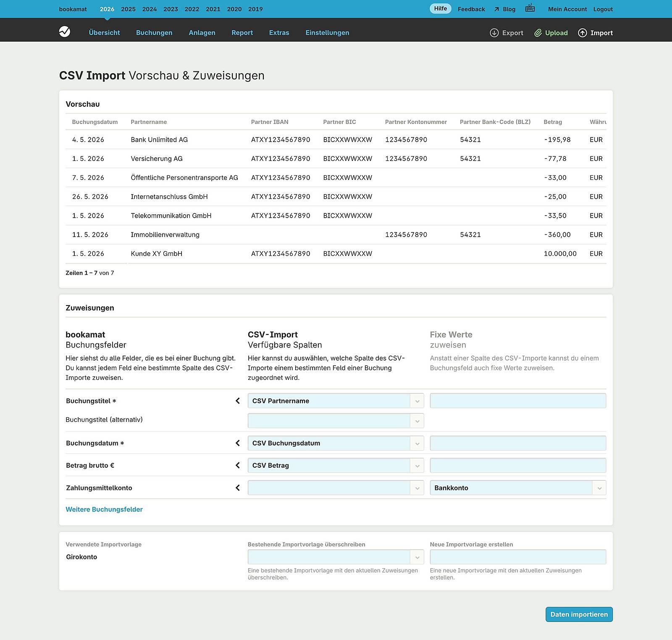
Task: Switch to the year 2025
Action: [x=128, y=9]
